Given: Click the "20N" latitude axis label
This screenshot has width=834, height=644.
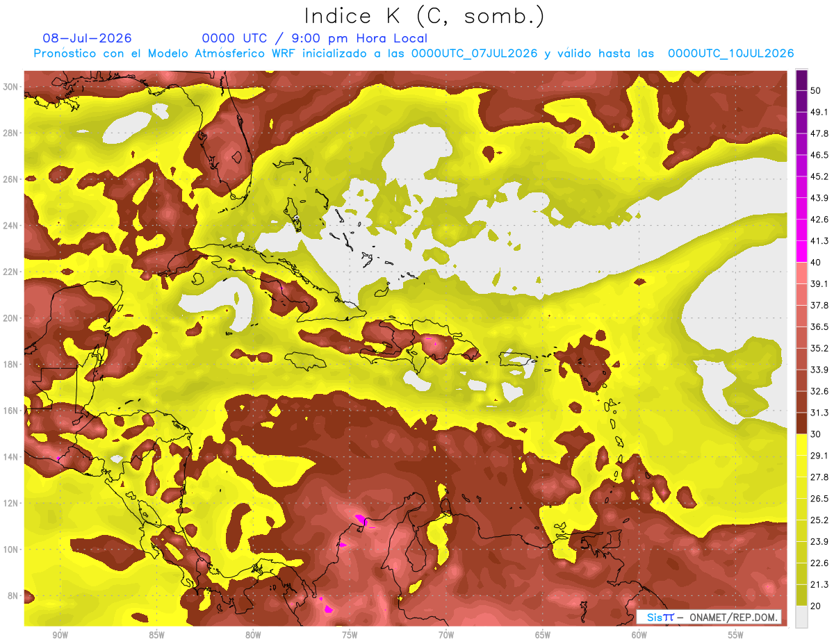Looking at the screenshot, I should [x=11, y=318].
